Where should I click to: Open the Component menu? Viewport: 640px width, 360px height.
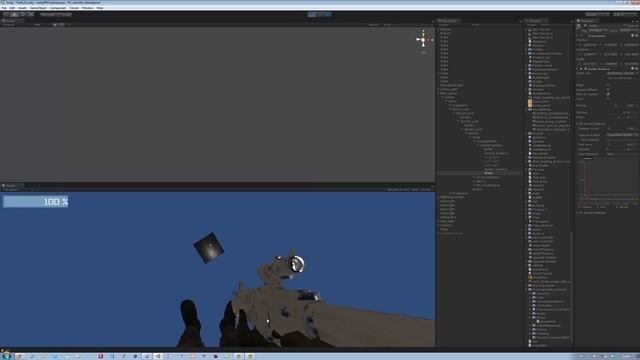(58, 8)
